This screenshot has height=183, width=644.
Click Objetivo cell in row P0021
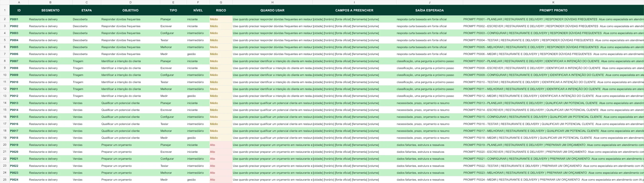coord(130,158)
